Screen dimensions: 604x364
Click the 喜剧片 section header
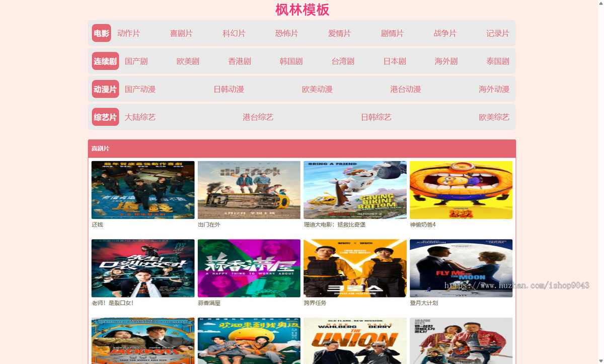pyautogui.click(x=302, y=149)
